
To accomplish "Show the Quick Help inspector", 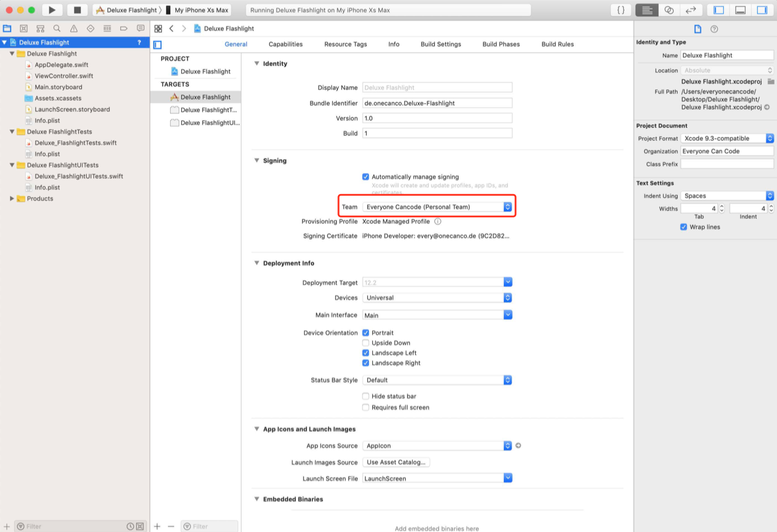I will [714, 29].
